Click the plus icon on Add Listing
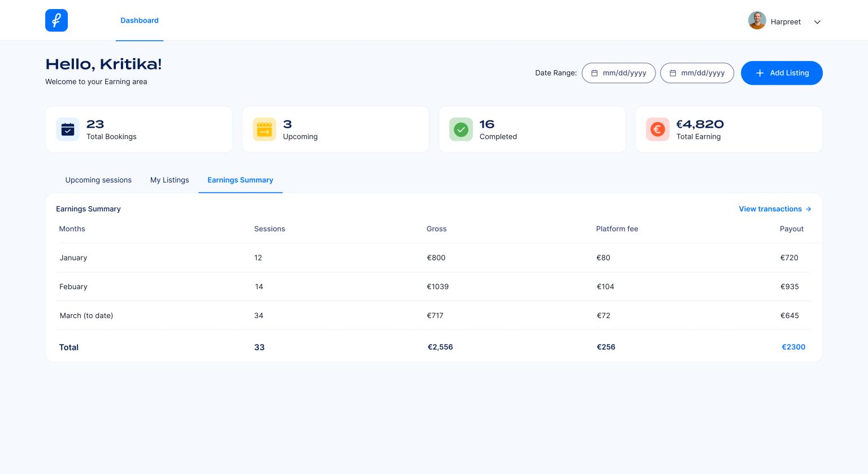The height and width of the screenshot is (474, 868). point(760,73)
